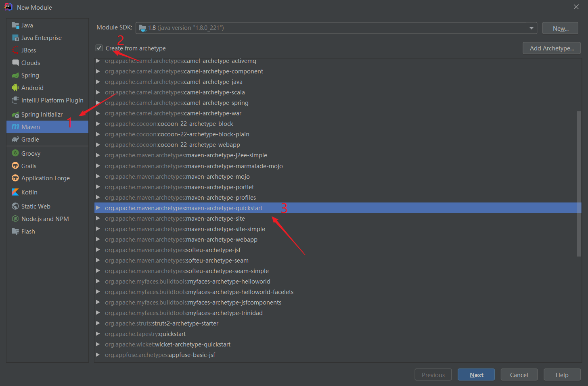
Task: Choose Kotlin in the module list
Action: click(48, 192)
